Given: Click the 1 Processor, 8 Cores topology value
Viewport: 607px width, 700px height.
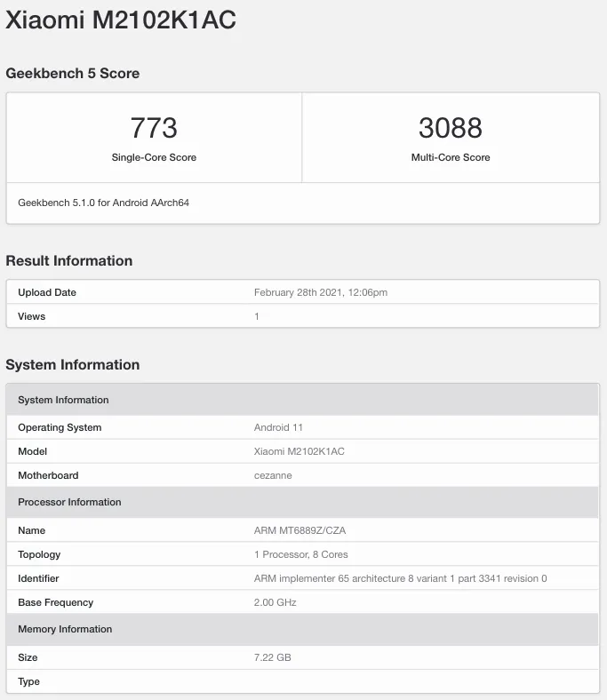Looking at the screenshot, I should coord(300,554).
